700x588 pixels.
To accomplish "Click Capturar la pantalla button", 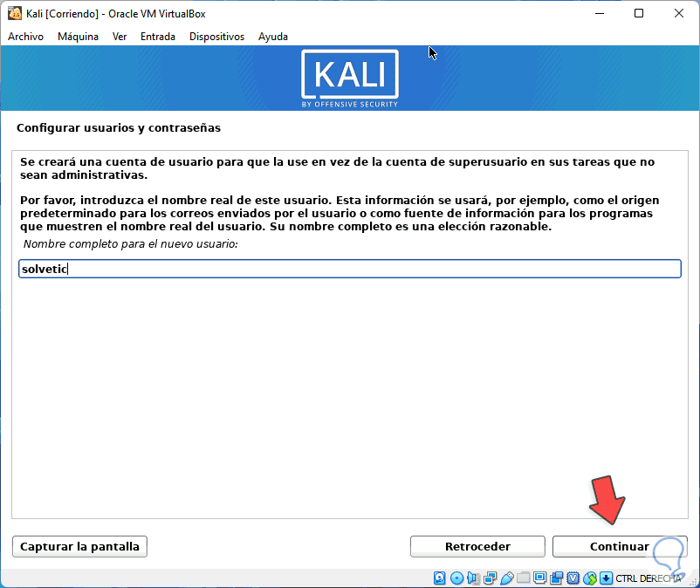I will (x=79, y=546).
